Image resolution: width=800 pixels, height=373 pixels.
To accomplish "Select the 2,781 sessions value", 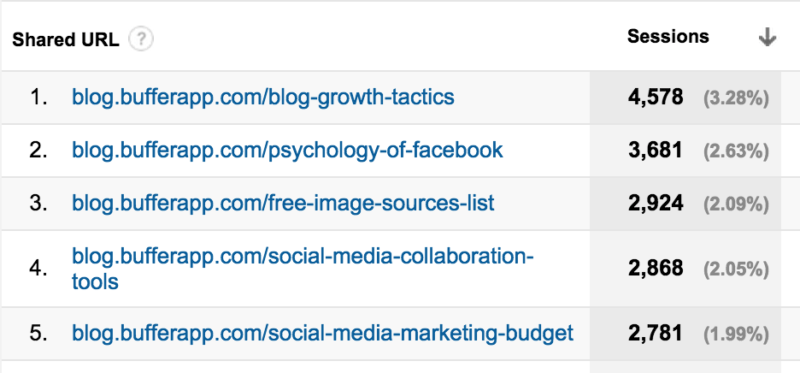I will pos(656,334).
